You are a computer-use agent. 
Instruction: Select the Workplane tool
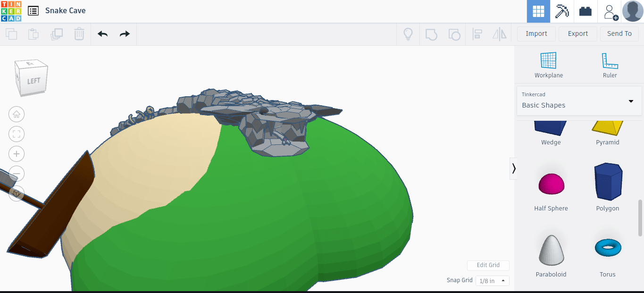pyautogui.click(x=548, y=64)
